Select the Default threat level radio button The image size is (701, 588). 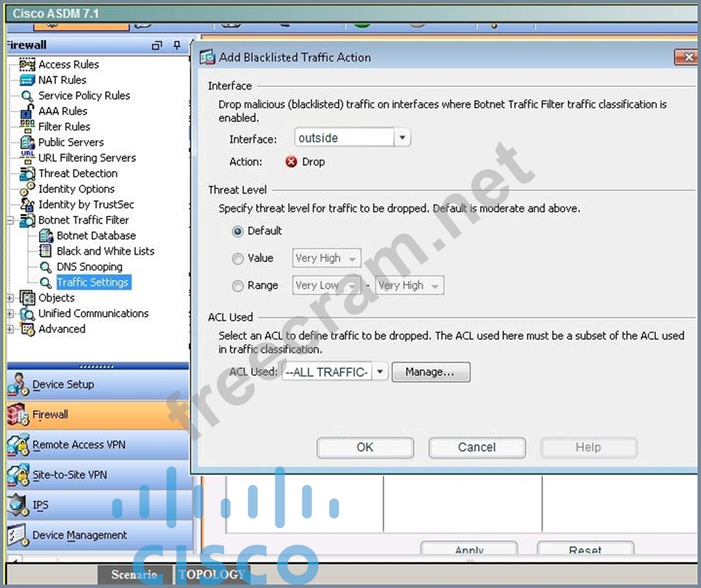pos(238,232)
